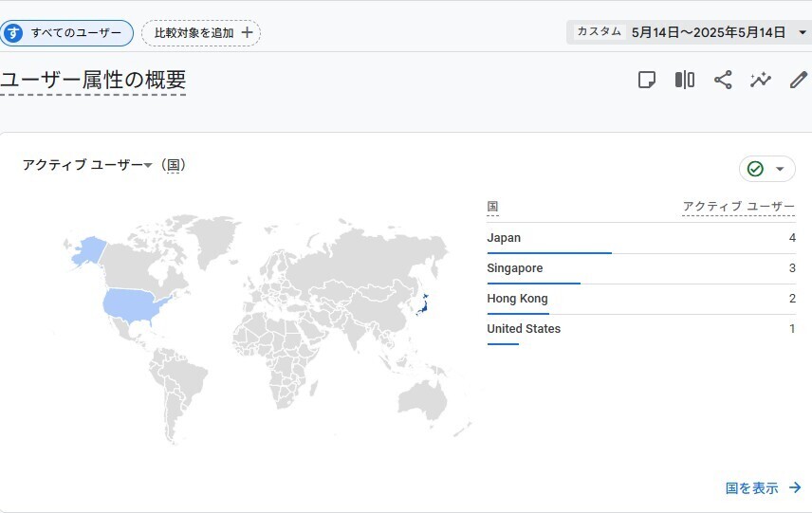Click the 国 column header
Viewport: 812px width, 513px height.
(492, 207)
